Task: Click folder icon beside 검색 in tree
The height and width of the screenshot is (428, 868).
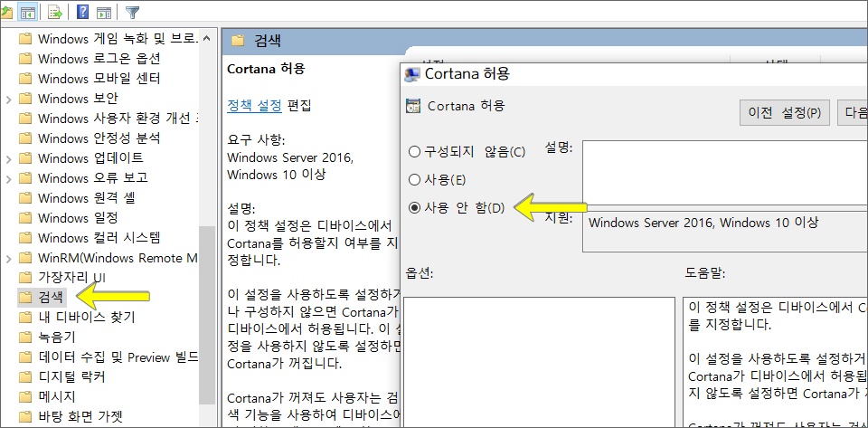Action: [x=25, y=298]
